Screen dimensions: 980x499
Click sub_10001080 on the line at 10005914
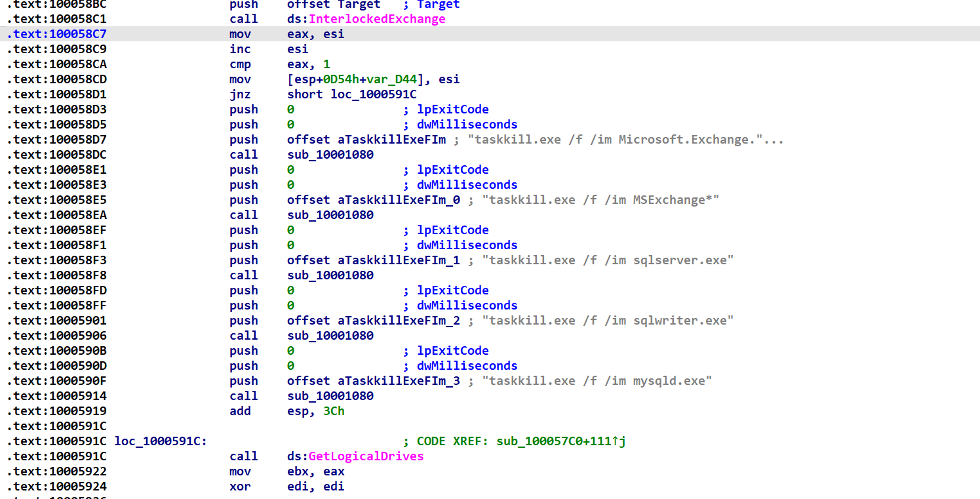330,396
